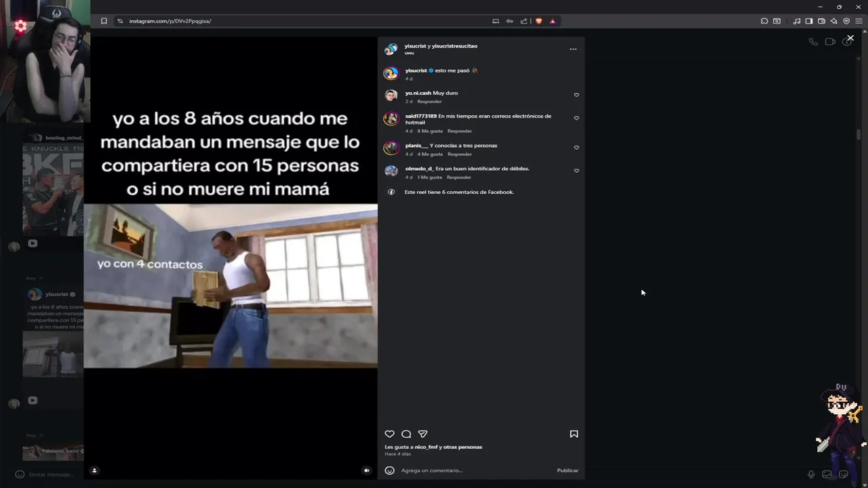This screenshot has height=488, width=868.
Task: Open Leo AI sparkle icon in toolbar
Action: click(x=834, y=21)
